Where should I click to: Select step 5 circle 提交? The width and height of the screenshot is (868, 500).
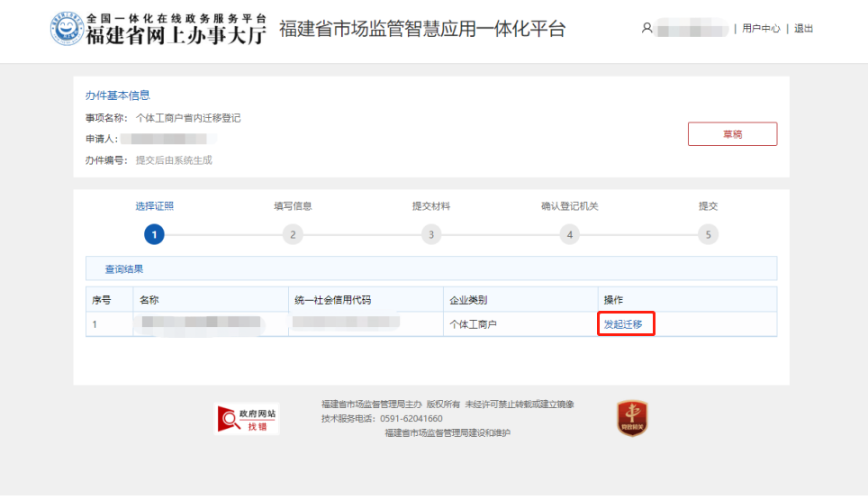pyautogui.click(x=708, y=234)
